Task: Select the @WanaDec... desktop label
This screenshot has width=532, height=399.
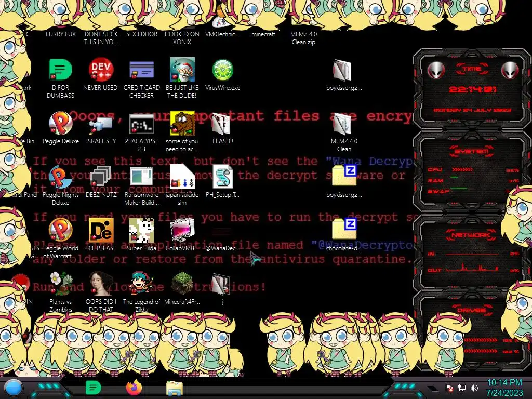Action: click(222, 248)
